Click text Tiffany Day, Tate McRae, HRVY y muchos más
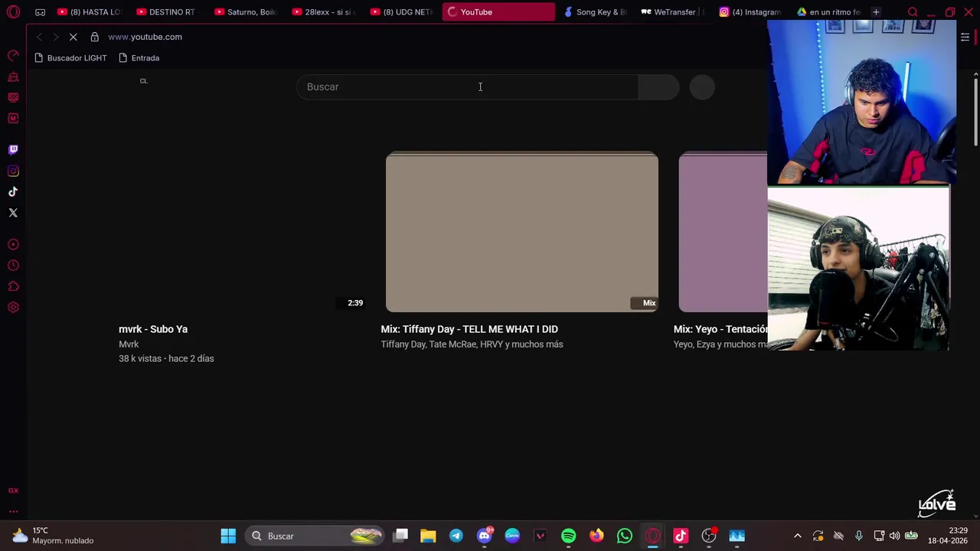Image resolution: width=980 pixels, height=551 pixels. point(472,344)
